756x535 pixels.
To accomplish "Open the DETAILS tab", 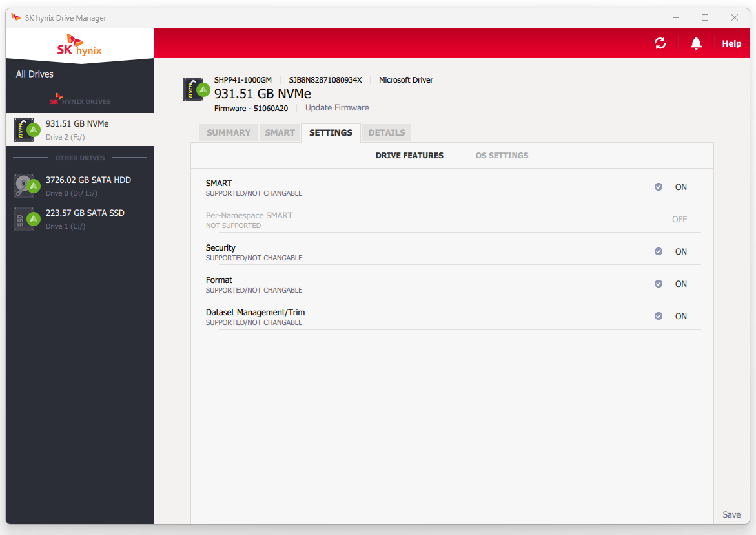I will [x=387, y=132].
